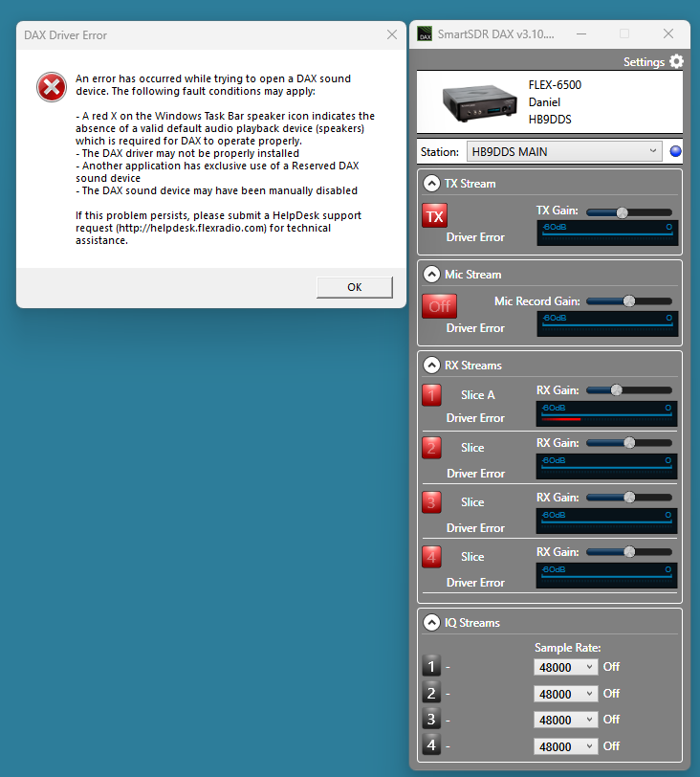Click the red X error icon in dialog

click(52, 87)
